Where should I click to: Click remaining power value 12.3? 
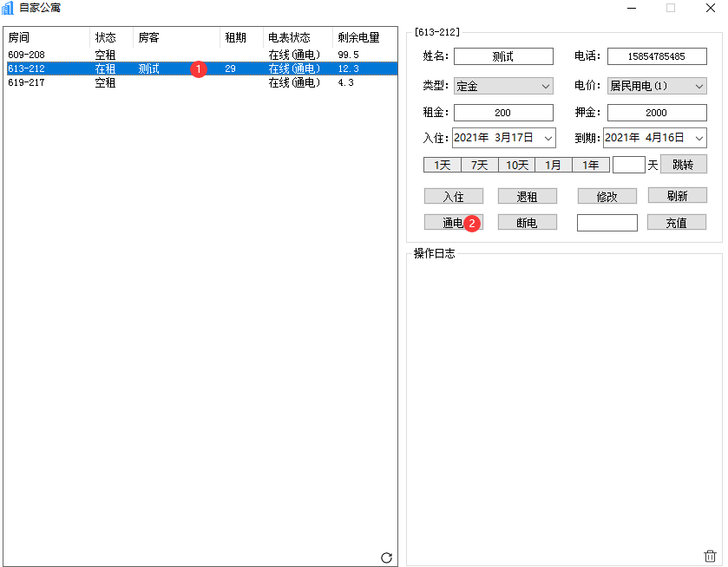click(x=348, y=68)
